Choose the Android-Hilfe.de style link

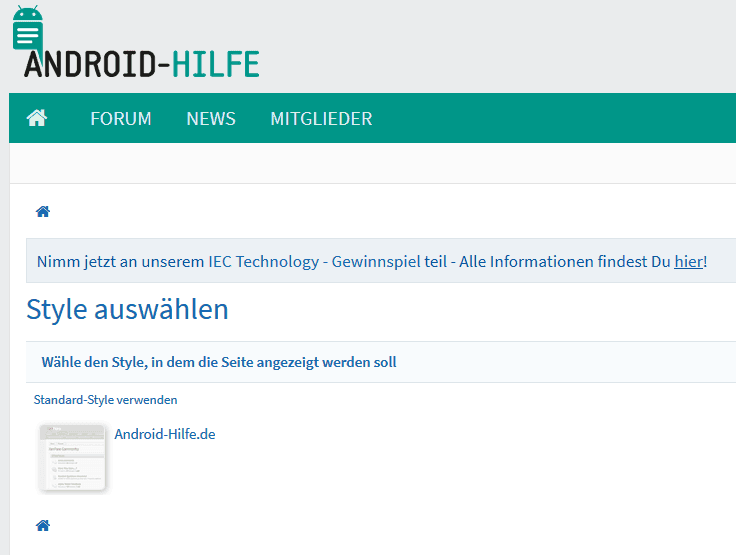(165, 434)
